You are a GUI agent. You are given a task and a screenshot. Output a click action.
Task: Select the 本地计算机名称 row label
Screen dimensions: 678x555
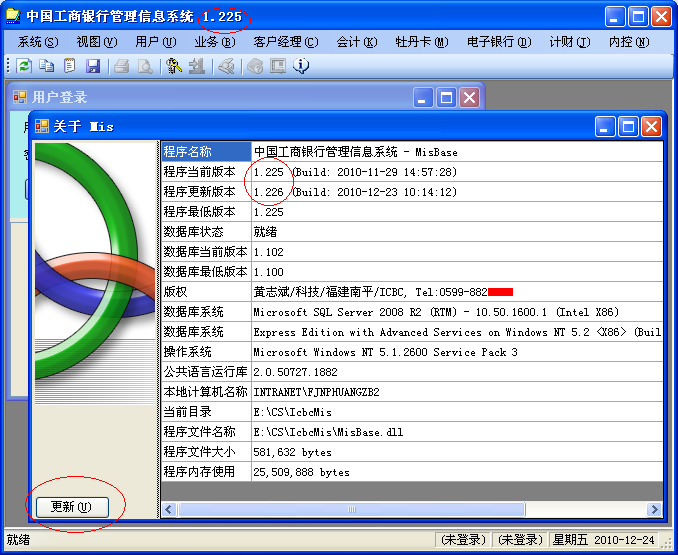(x=206, y=392)
